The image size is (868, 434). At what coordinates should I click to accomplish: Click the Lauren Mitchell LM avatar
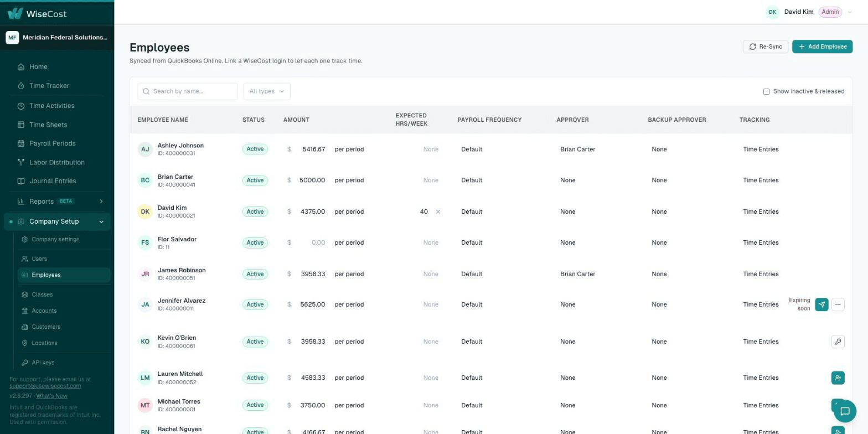point(145,378)
